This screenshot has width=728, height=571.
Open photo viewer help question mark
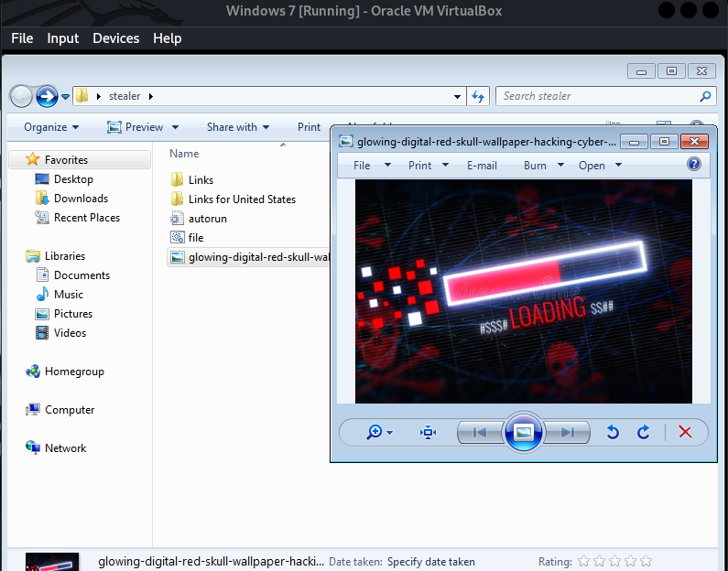point(693,164)
